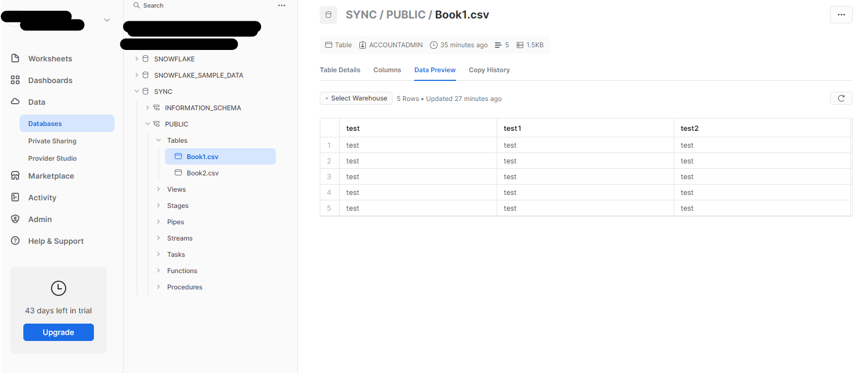Collapse the Tables folder
Image resolution: width=868 pixels, height=373 pixels.
159,140
